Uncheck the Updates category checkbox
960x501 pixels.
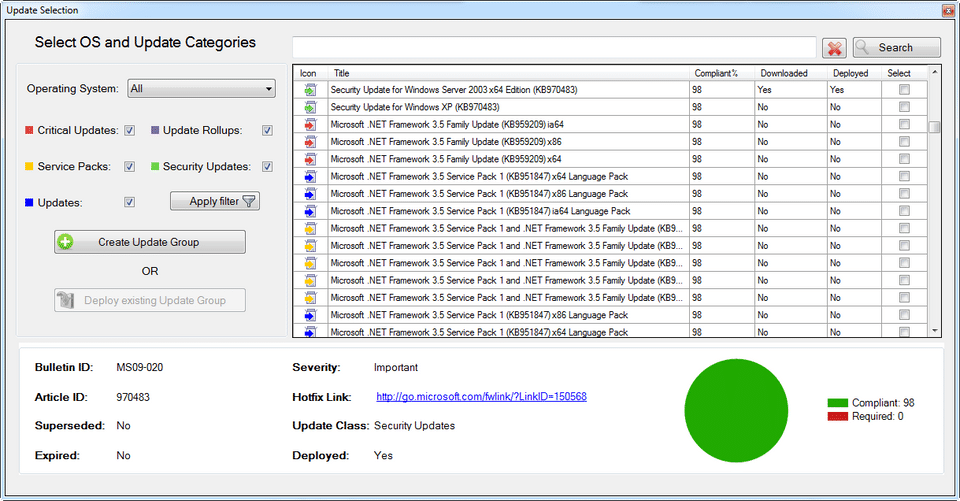(x=129, y=202)
